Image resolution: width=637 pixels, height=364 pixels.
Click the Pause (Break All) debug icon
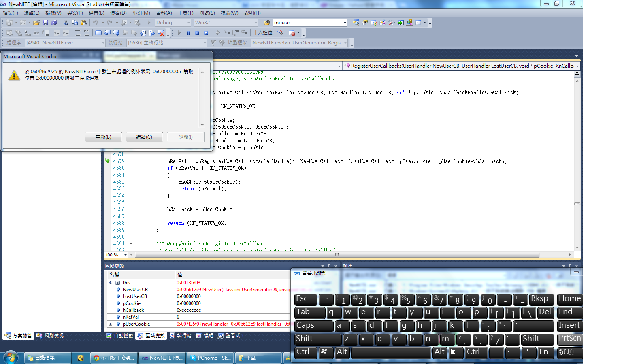188,33
